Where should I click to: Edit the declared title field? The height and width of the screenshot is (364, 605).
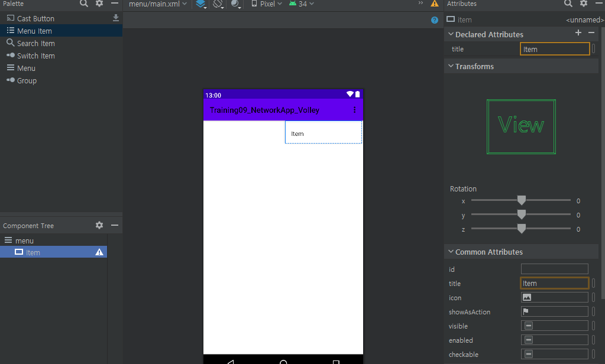[555, 49]
